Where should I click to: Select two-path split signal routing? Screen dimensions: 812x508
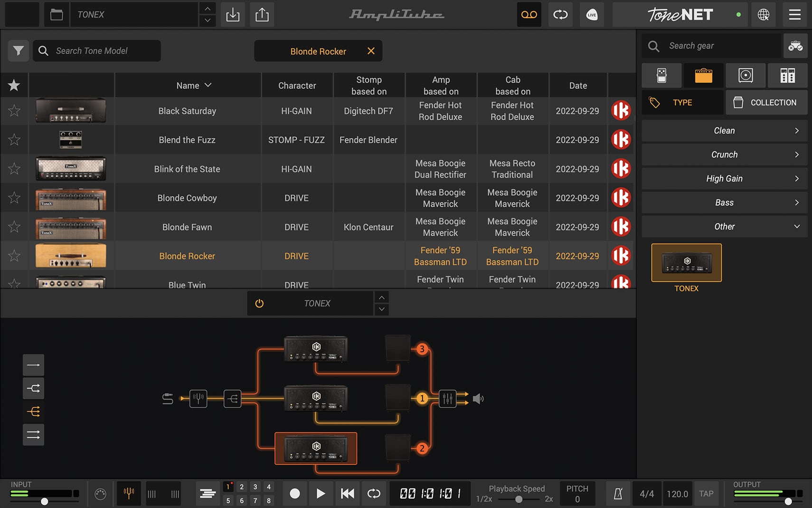[33, 388]
